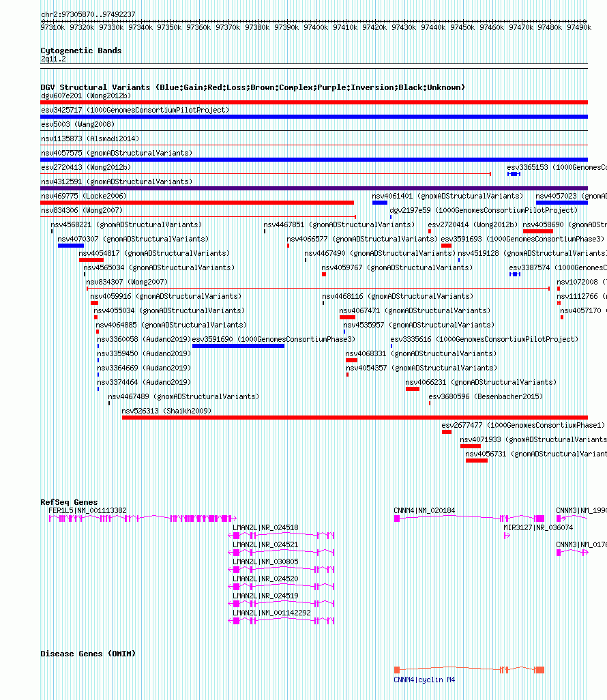Select the LMAN2L NR_024519 transcript
This screenshot has width=607, height=700.
tap(281, 603)
